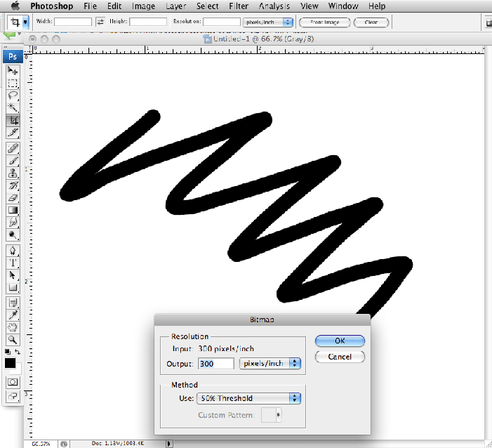Select the Zoom tool in the toolbox

[x=13, y=339]
